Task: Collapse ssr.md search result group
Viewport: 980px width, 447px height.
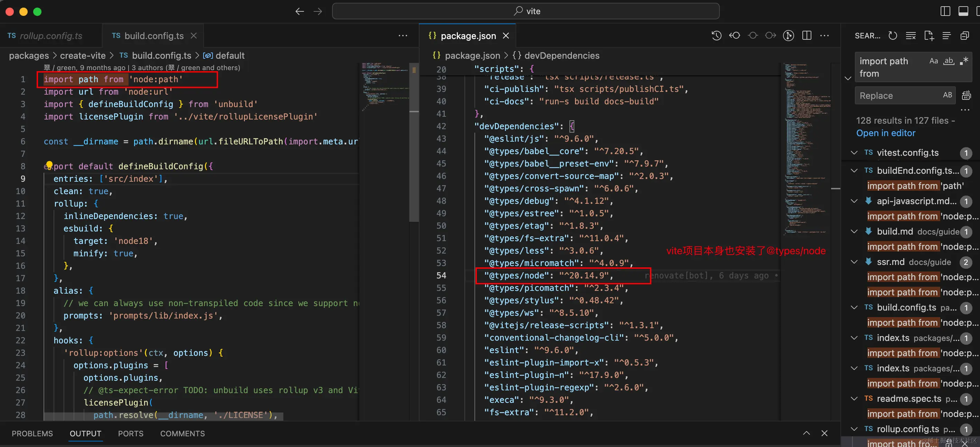Action: click(854, 262)
